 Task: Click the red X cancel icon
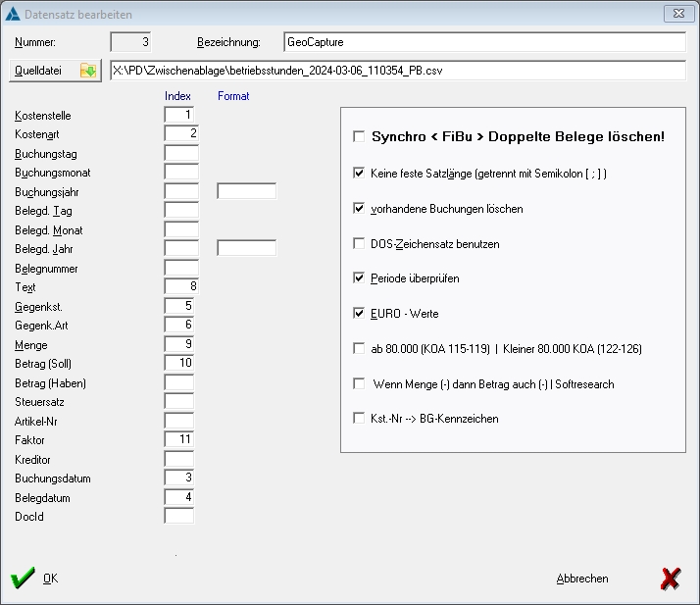point(671,579)
